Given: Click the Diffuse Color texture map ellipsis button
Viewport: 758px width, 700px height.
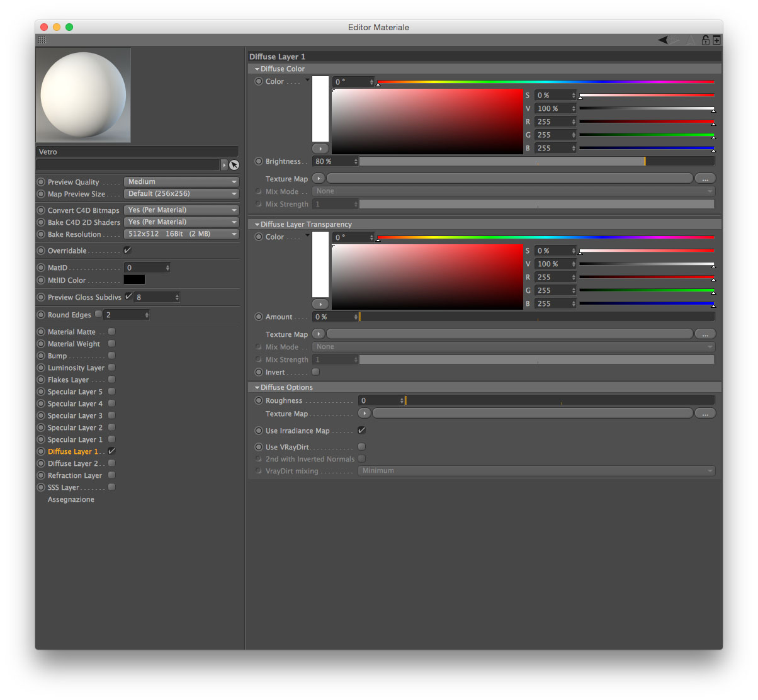Looking at the screenshot, I should coord(705,179).
